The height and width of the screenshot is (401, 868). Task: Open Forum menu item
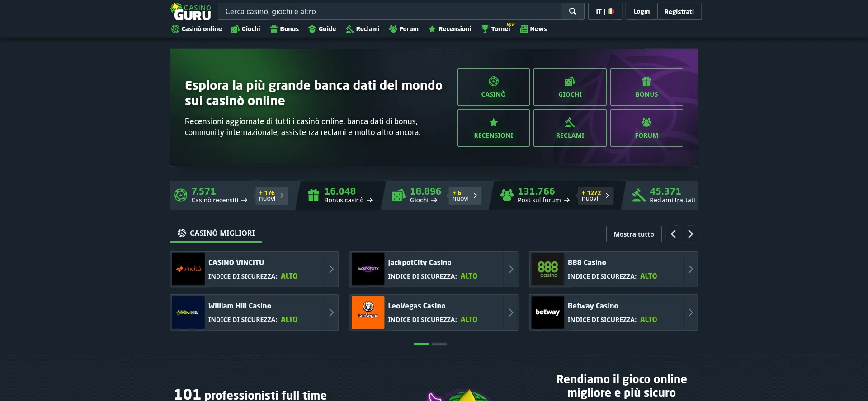click(404, 29)
